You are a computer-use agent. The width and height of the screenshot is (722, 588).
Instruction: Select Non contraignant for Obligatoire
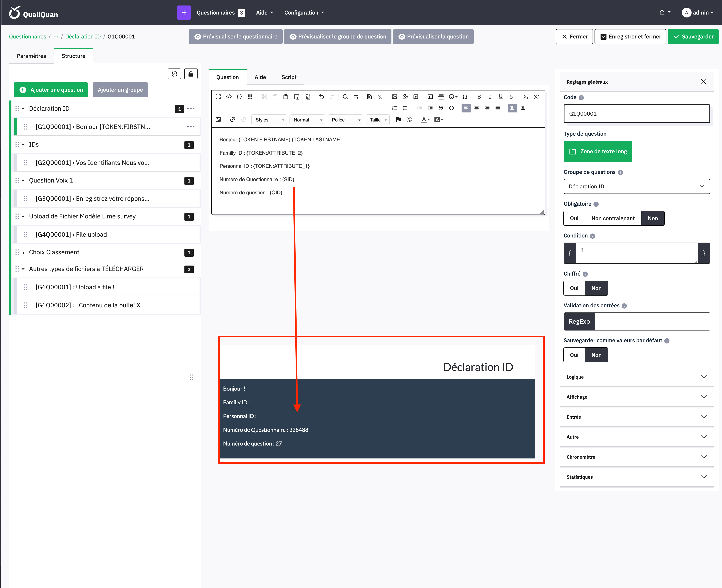coord(613,218)
